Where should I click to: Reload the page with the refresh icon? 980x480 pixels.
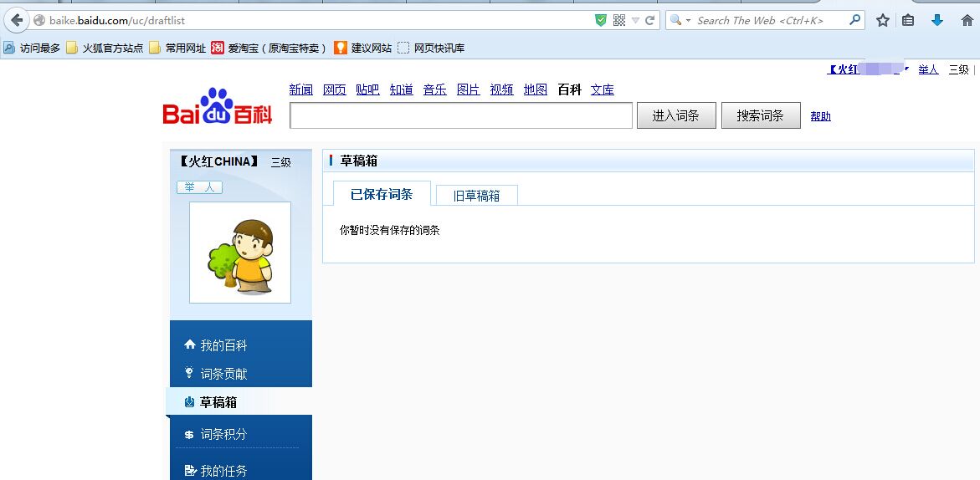tap(650, 21)
